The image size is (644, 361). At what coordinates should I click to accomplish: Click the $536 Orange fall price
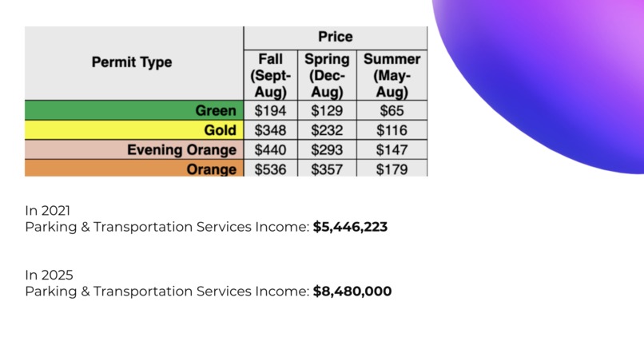270,169
